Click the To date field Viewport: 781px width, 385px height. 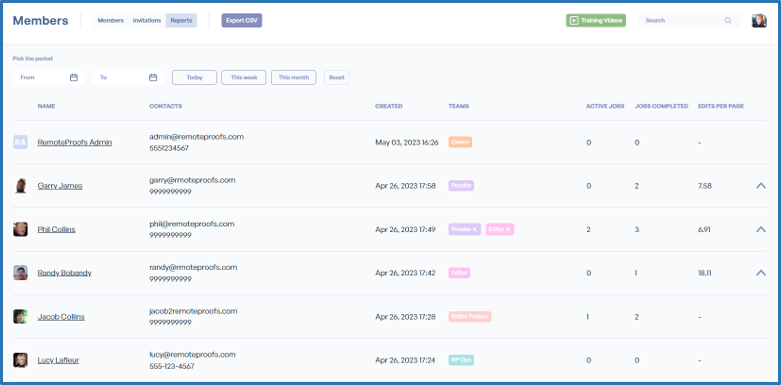click(x=128, y=78)
